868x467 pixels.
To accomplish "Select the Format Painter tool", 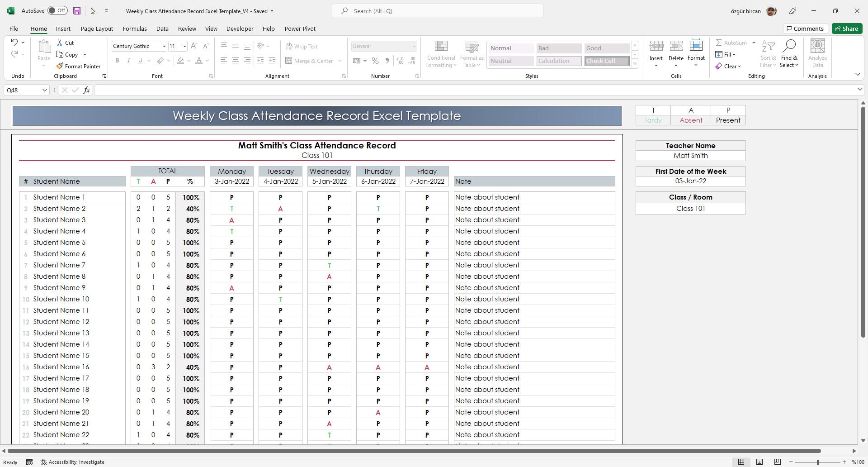I will tap(79, 66).
